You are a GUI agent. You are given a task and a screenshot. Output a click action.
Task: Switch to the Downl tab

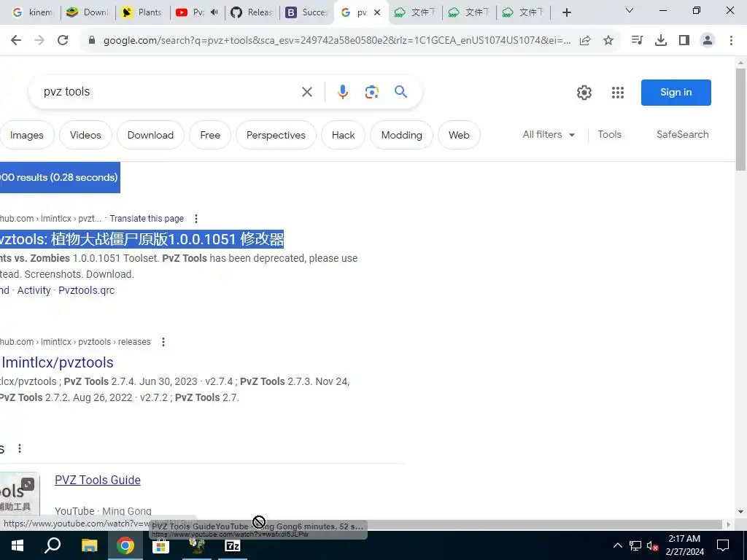tap(88, 12)
